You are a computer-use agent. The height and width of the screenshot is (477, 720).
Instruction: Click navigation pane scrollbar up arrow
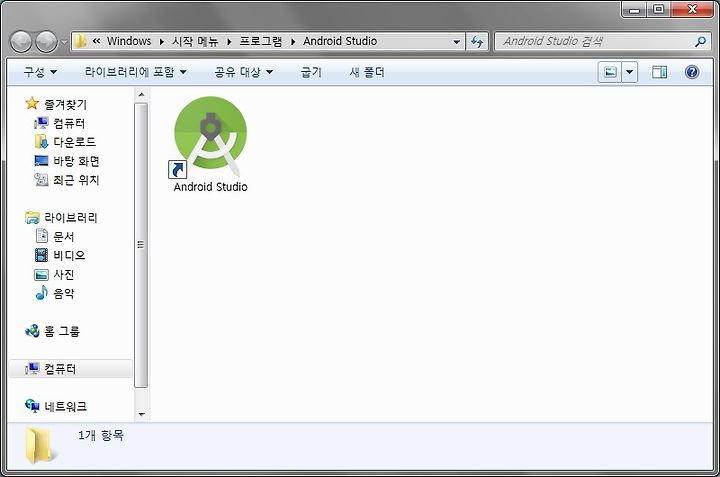(141, 95)
